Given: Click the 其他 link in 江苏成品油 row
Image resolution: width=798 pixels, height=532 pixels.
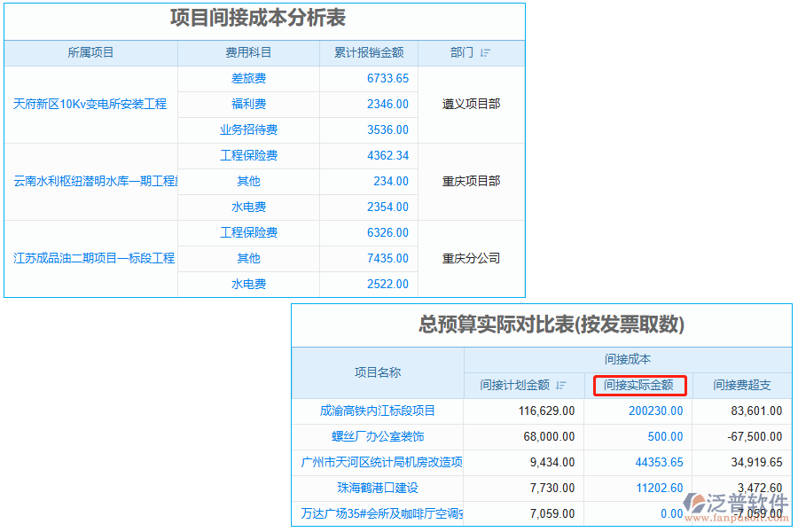Looking at the screenshot, I should tap(248, 258).
